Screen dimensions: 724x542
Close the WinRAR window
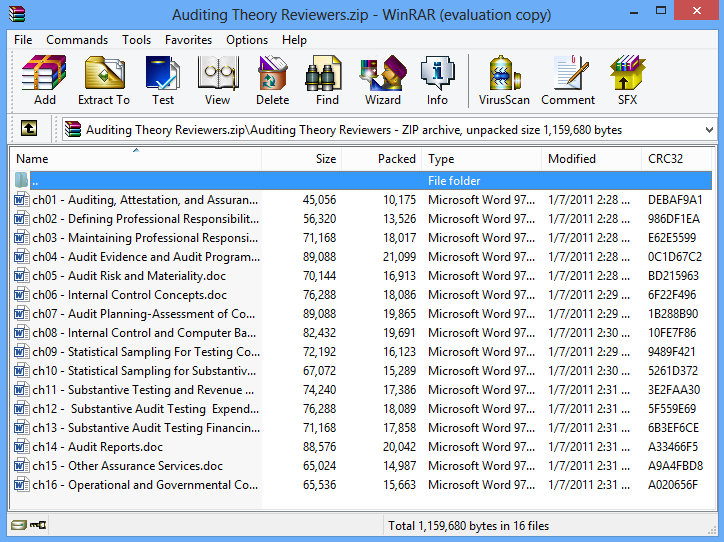[697, 11]
